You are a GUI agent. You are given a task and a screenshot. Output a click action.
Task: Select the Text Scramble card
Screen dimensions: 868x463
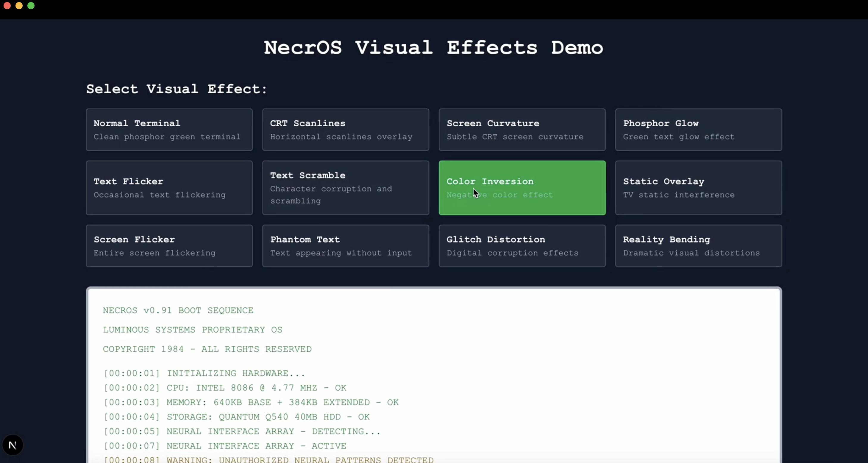pos(345,187)
